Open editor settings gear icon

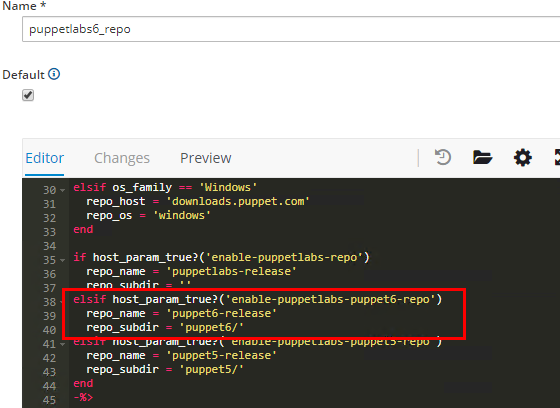tap(522, 158)
